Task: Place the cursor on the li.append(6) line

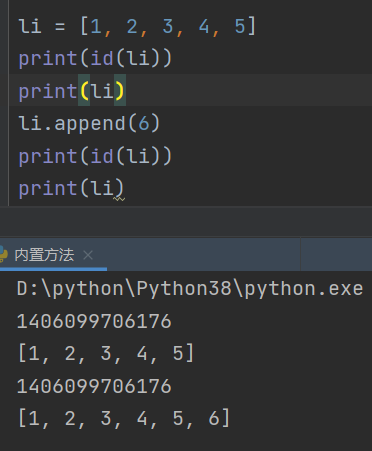Action: click(x=89, y=123)
